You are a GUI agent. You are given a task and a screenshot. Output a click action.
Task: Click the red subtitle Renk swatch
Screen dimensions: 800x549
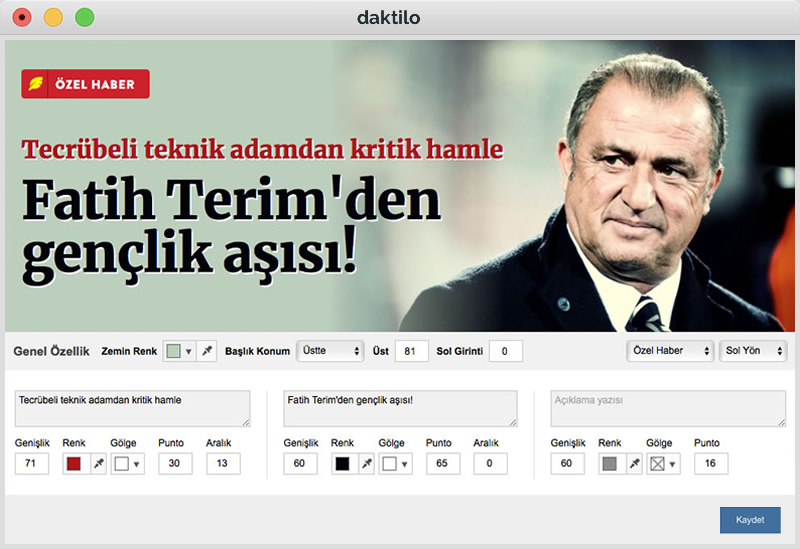(76, 463)
